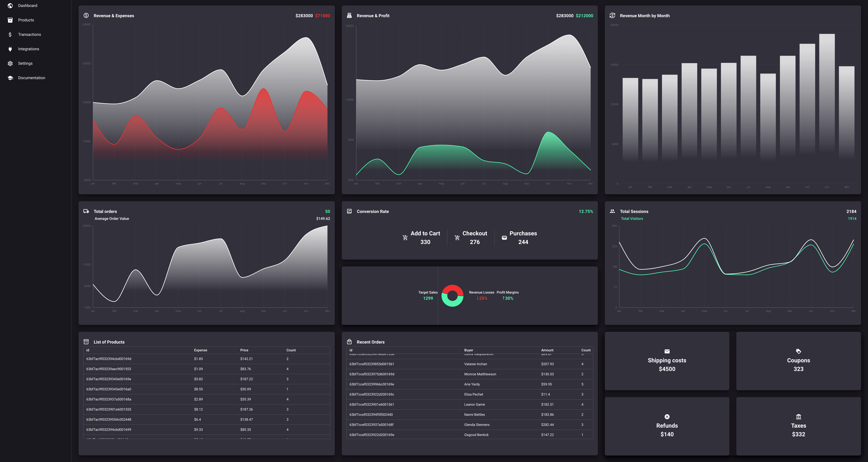Click the Shipping costs envelope icon
Image resolution: width=868 pixels, height=462 pixels.
pyautogui.click(x=667, y=351)
